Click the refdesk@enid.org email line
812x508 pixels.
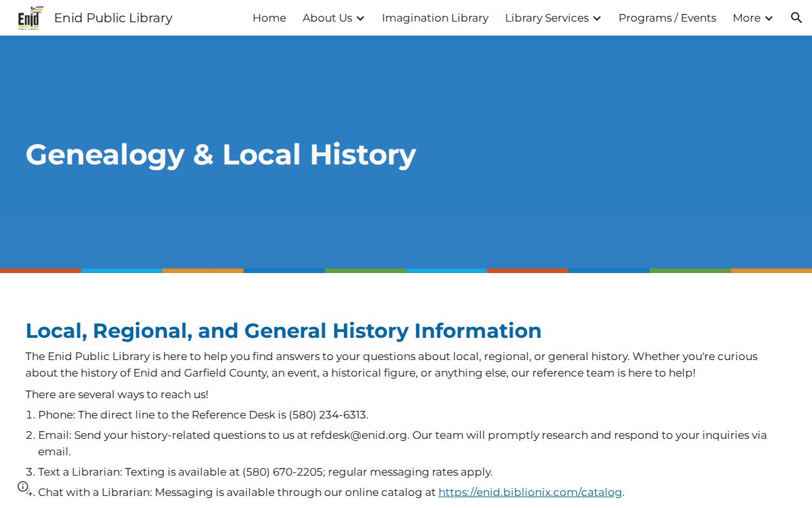point(402,443)
